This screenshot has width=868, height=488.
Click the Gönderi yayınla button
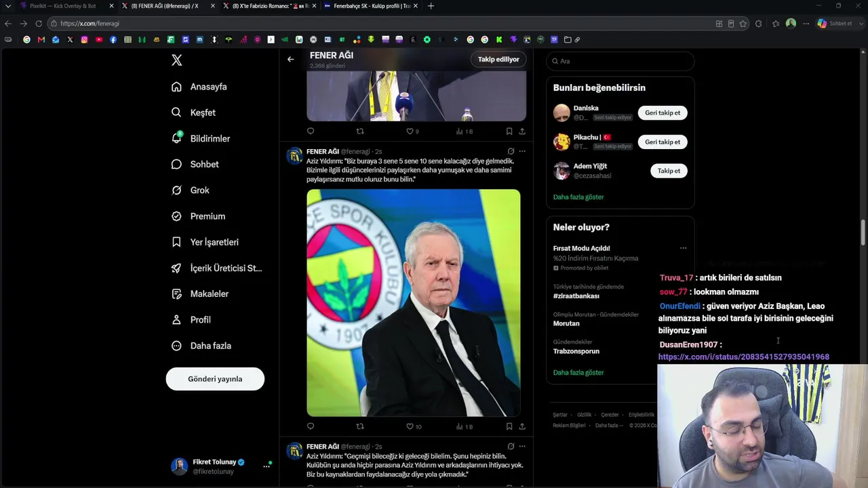point(215,379)
